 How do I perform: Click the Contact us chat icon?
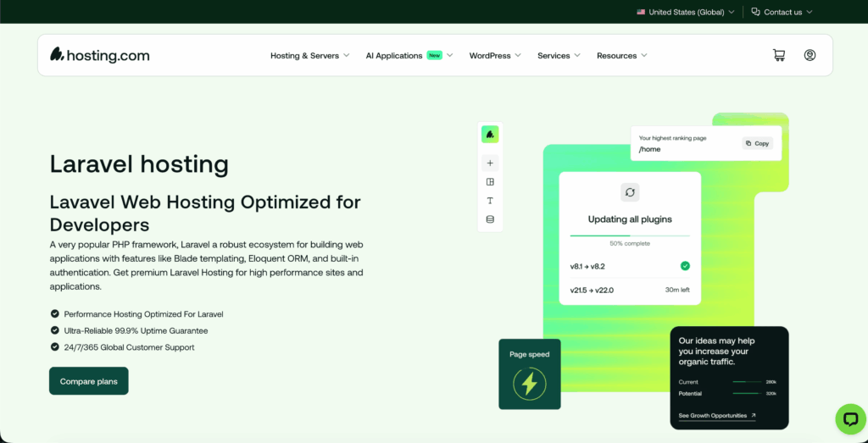coord(755,12)
